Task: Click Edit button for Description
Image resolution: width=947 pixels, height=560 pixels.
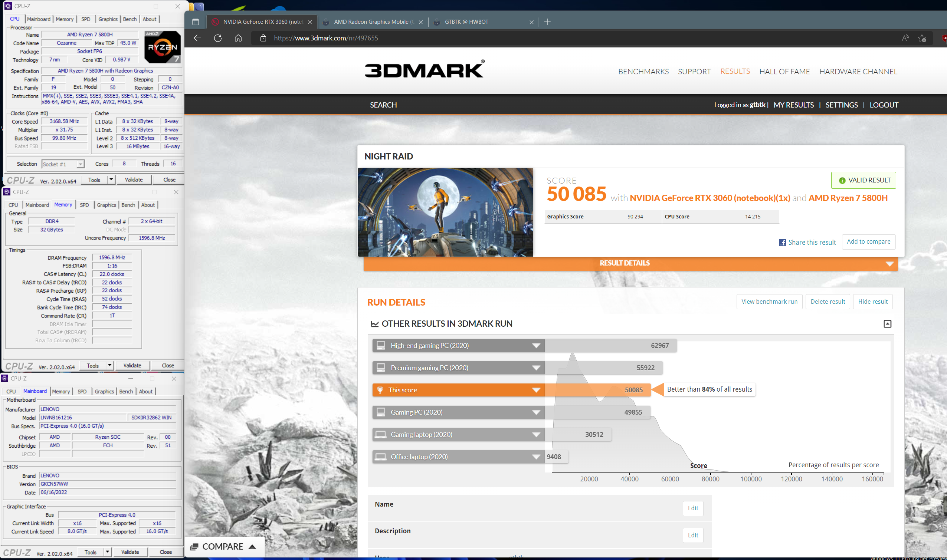Action: pos(693,535)
